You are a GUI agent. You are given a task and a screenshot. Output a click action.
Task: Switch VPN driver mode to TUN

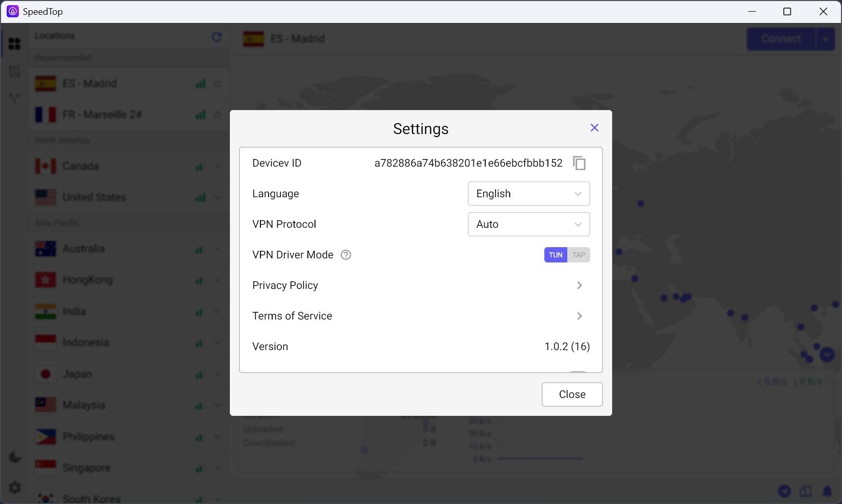(x=556, y=255)
